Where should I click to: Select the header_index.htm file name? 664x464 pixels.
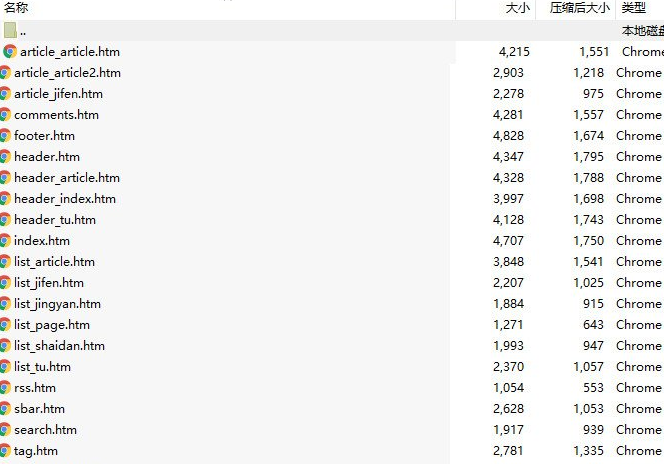65,199
